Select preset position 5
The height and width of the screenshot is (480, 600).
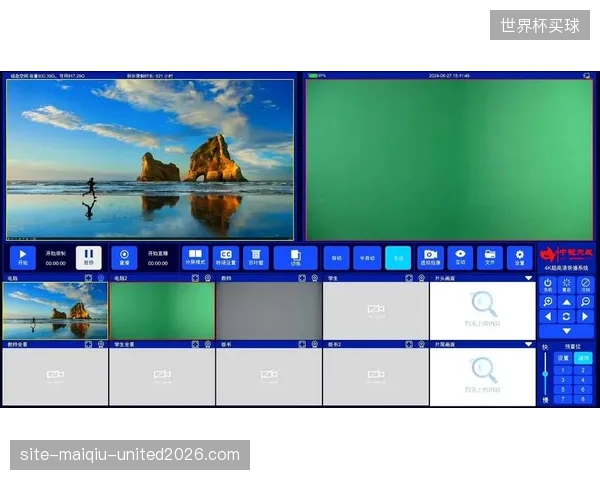563,389
